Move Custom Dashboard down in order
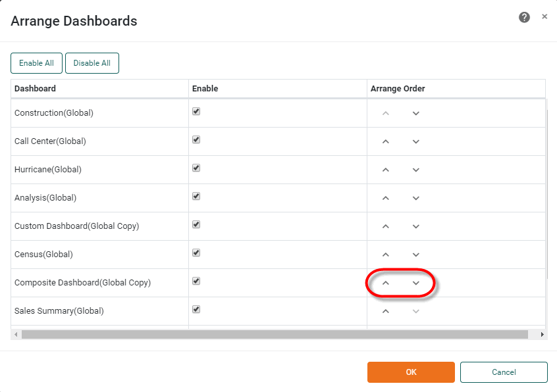557x392 pixels. coord(415,226)
